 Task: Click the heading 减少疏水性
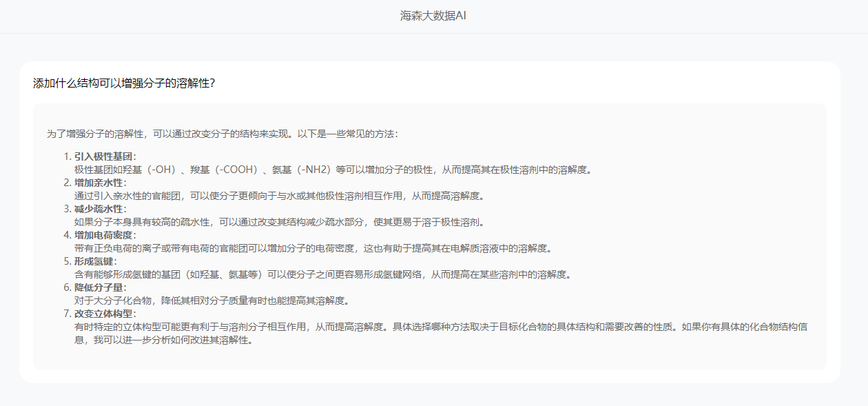[100, 209]
